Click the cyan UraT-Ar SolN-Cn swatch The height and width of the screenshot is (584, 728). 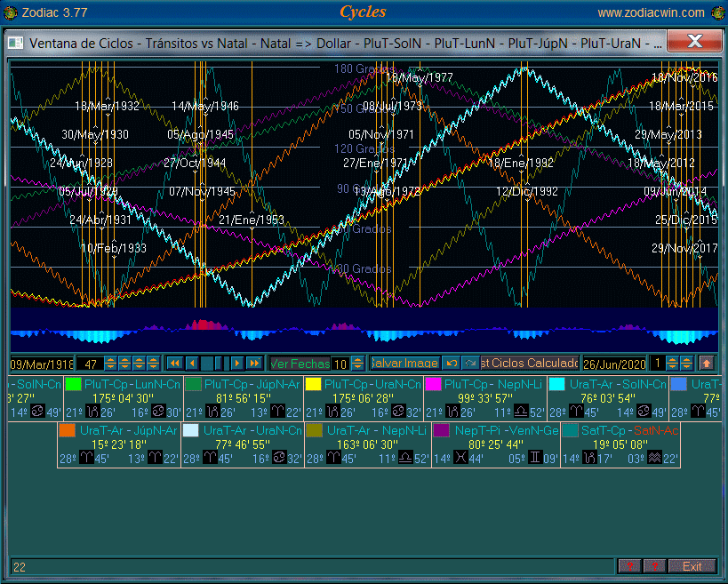pyautogui.click(x=556, y=384)
